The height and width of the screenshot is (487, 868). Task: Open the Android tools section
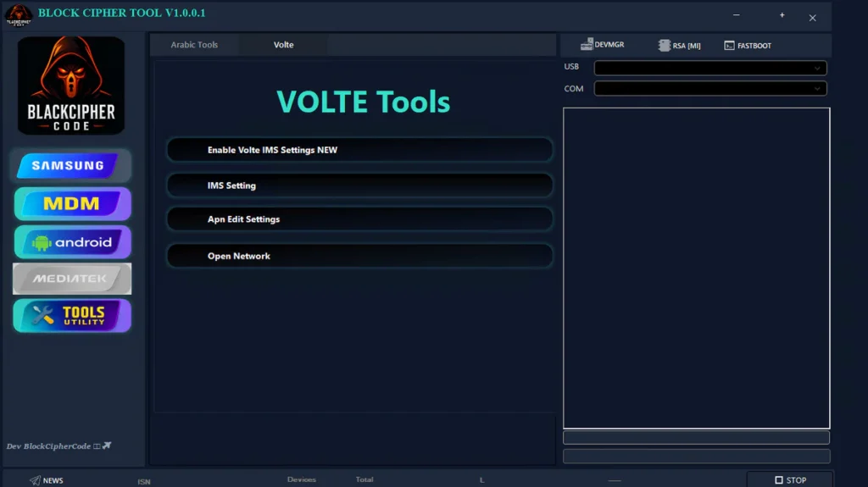click(x=72, y=242)
